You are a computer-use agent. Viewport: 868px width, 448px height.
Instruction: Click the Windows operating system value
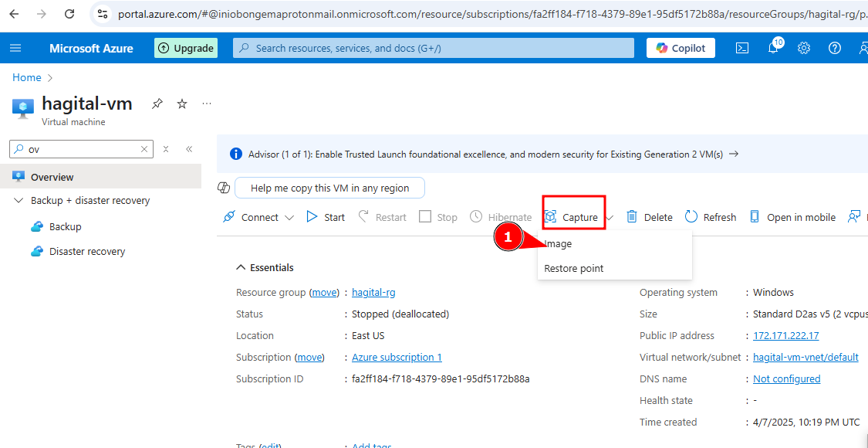pos(773,292)
